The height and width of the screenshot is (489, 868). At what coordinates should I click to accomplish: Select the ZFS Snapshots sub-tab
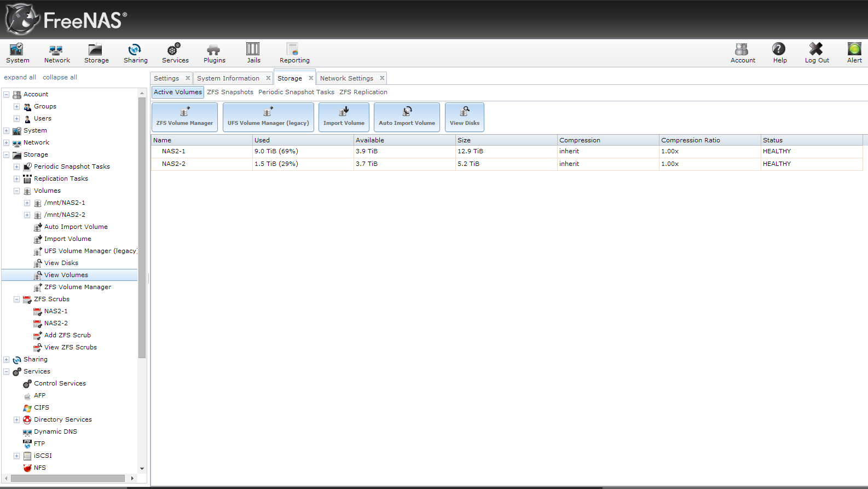230,92
